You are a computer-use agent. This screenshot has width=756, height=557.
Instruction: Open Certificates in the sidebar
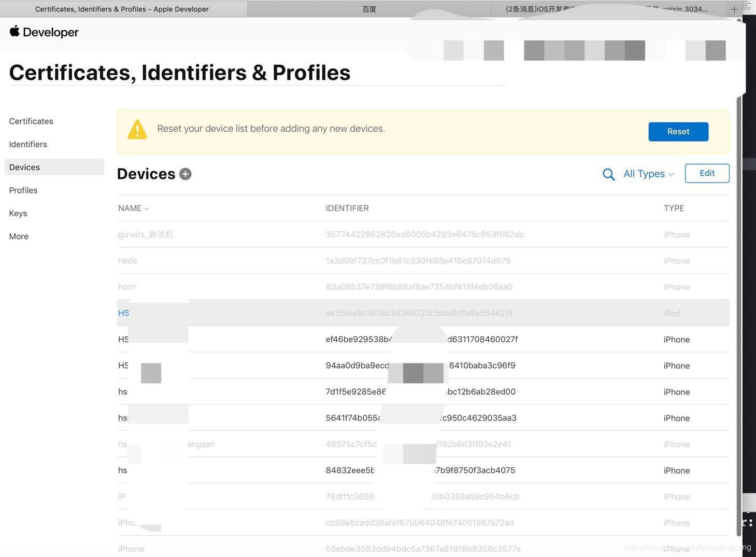[x=31, y=121]
